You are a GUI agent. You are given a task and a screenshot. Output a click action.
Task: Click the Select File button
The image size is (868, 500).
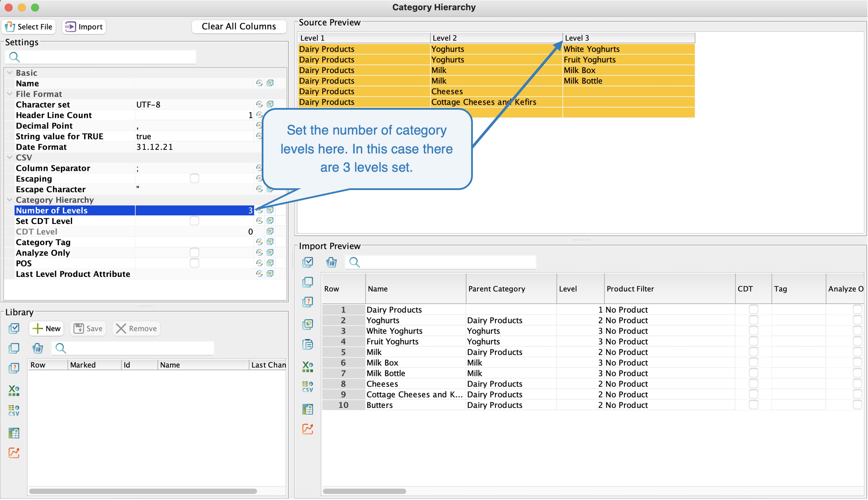29,27
